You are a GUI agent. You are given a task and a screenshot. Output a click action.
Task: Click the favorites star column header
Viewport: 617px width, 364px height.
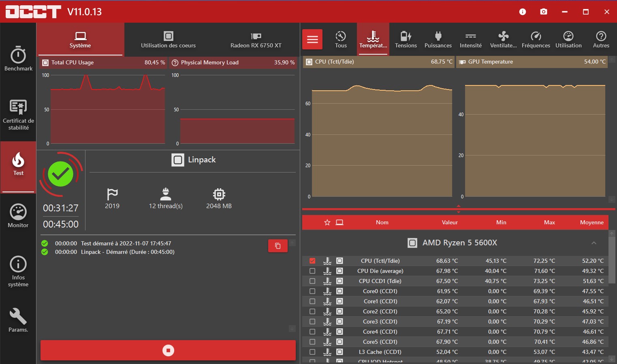click(x=327, y=222)
